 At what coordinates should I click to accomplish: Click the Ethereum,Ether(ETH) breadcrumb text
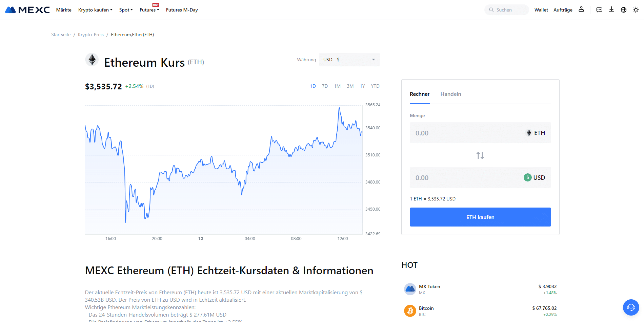pos(133,35)
